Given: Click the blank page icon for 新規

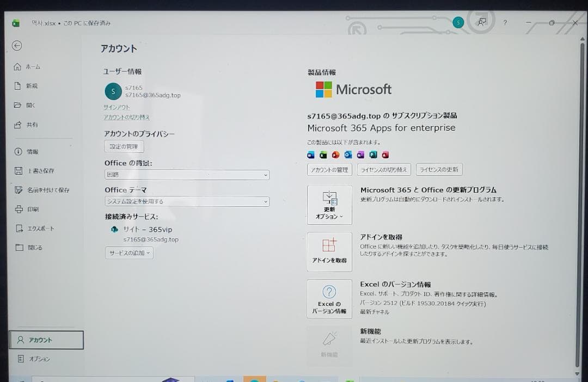Looking at the screenshot, I should [17, 86].
